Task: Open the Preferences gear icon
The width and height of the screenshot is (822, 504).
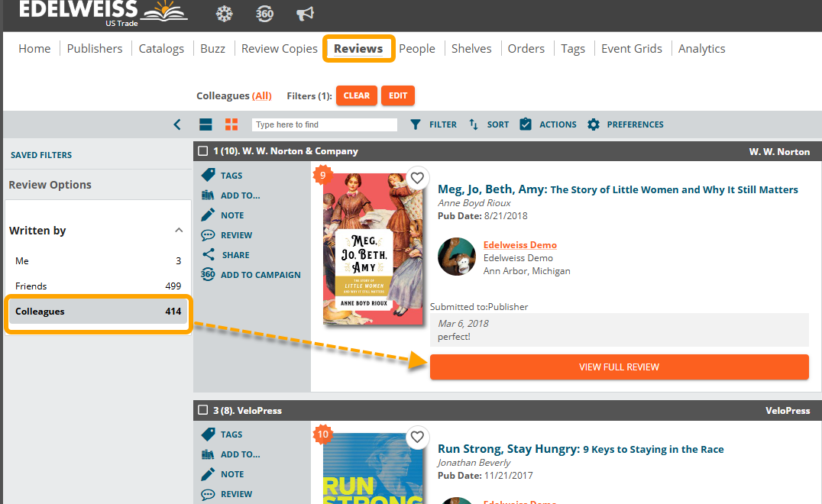Action: [594, 124]
